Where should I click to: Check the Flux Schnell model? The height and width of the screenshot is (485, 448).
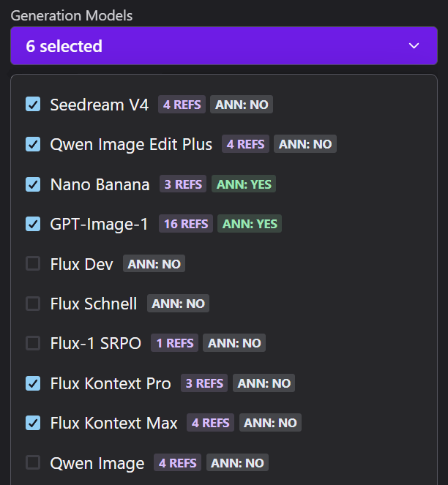(33, 303)
